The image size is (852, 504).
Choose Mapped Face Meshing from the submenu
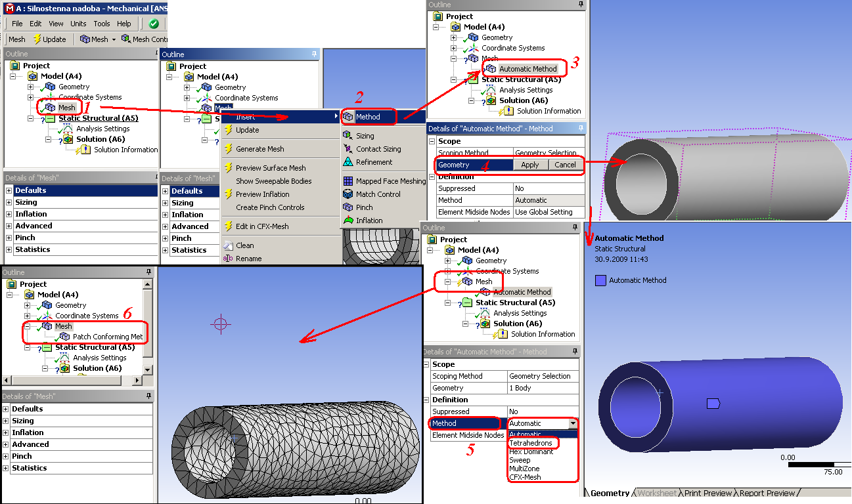point(390,181)
